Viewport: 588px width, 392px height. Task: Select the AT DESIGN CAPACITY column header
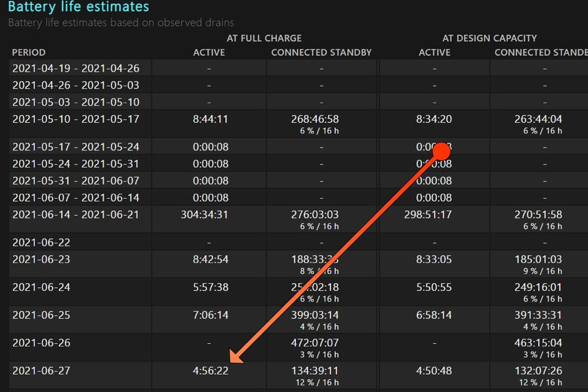pos(490,38)
